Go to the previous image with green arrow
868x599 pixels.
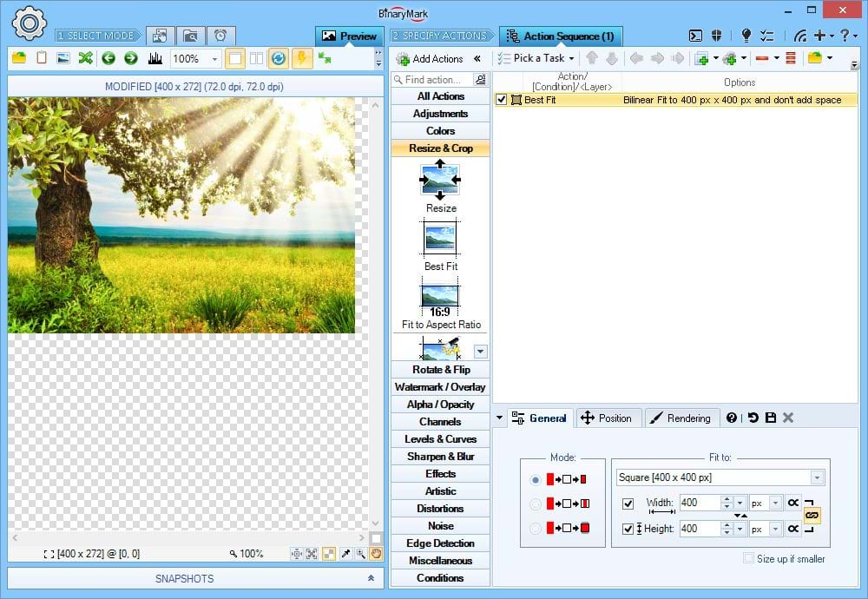(108, 58)
